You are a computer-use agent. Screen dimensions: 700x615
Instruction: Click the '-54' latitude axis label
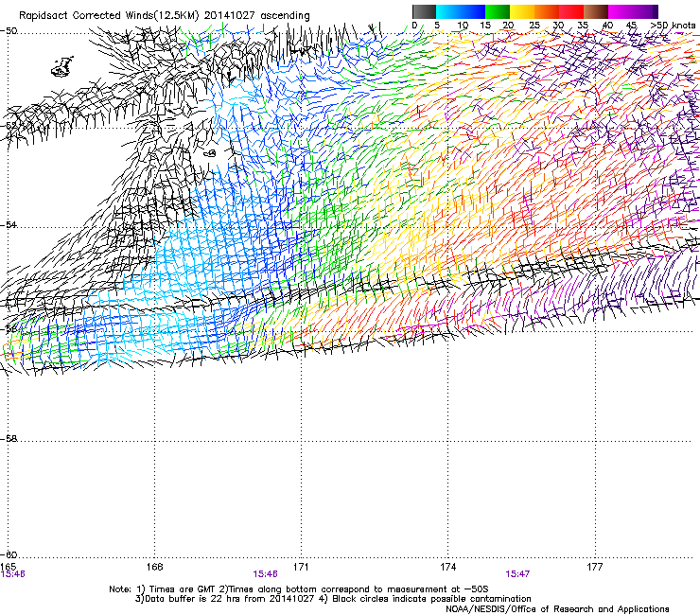tap(9, 224)
